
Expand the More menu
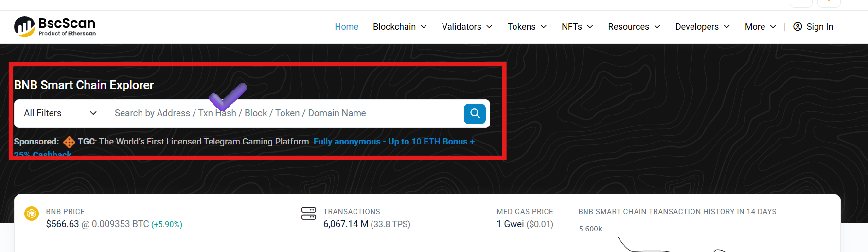(760, 27)
